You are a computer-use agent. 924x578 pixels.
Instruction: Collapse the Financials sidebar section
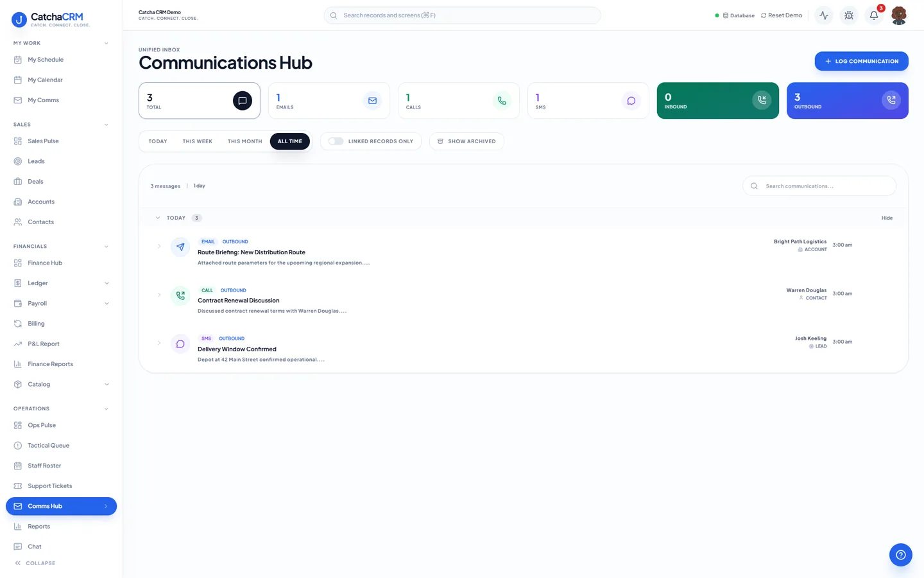(106, 247)
